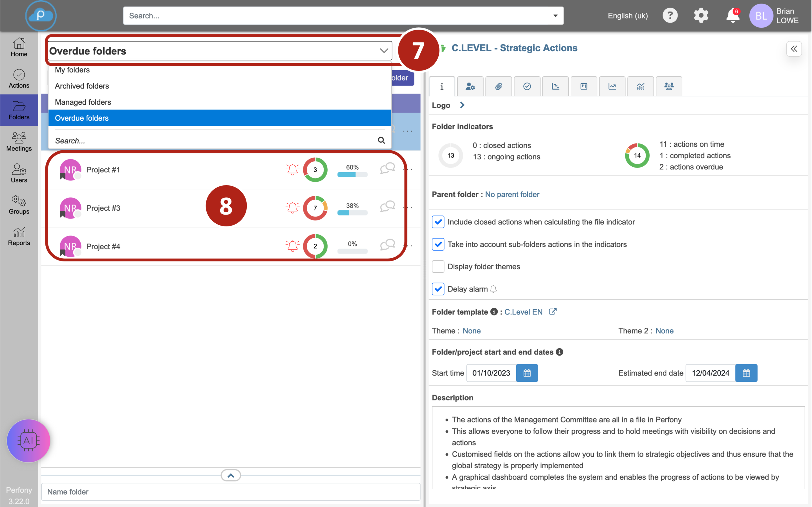Open the help question mark icon
This screenshot has height=507, width=812.
click(x=670, y=16)
